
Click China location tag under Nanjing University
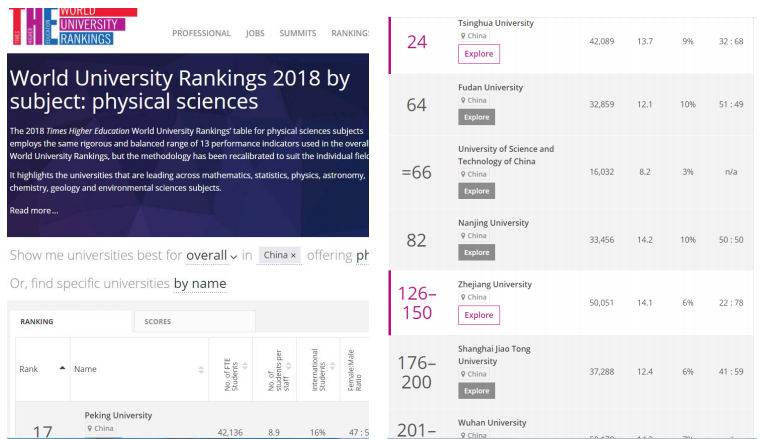[x=474, y=235]
